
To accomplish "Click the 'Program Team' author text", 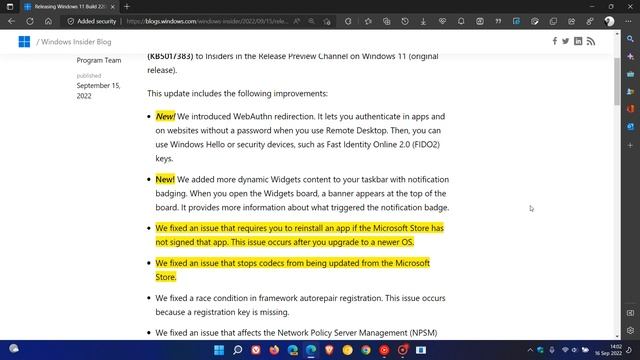I will pyautogui.click(x=99, y=60).
